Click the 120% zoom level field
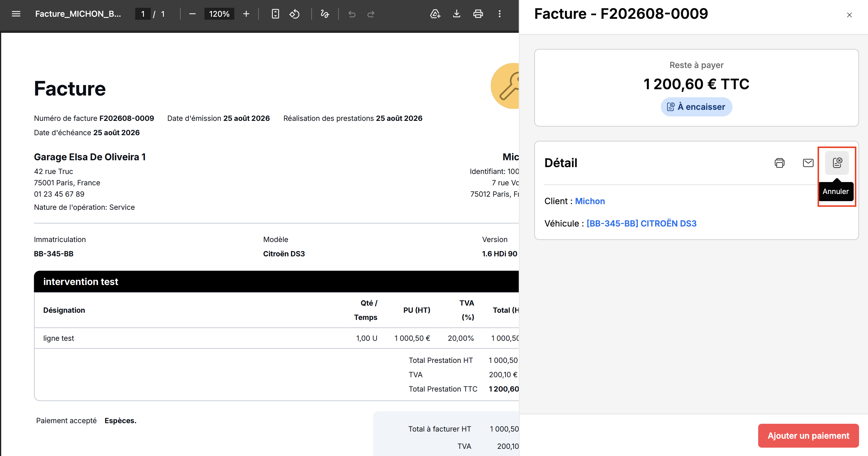This screenshot has height=456, width=868. (219, 14)
